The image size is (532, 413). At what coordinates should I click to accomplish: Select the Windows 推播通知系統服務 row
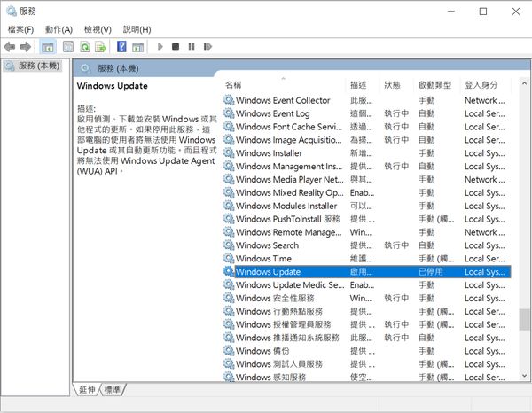coord(367,338)
